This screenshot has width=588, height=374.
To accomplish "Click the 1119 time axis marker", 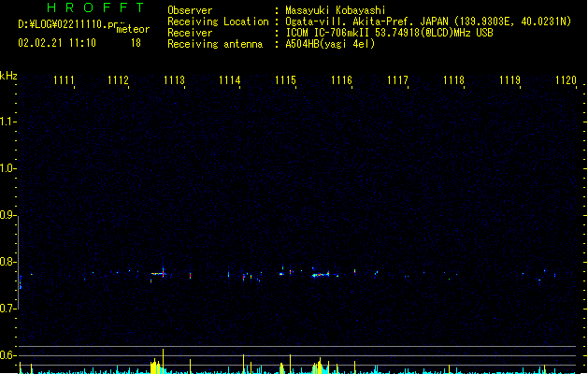I will coord(510,80).
